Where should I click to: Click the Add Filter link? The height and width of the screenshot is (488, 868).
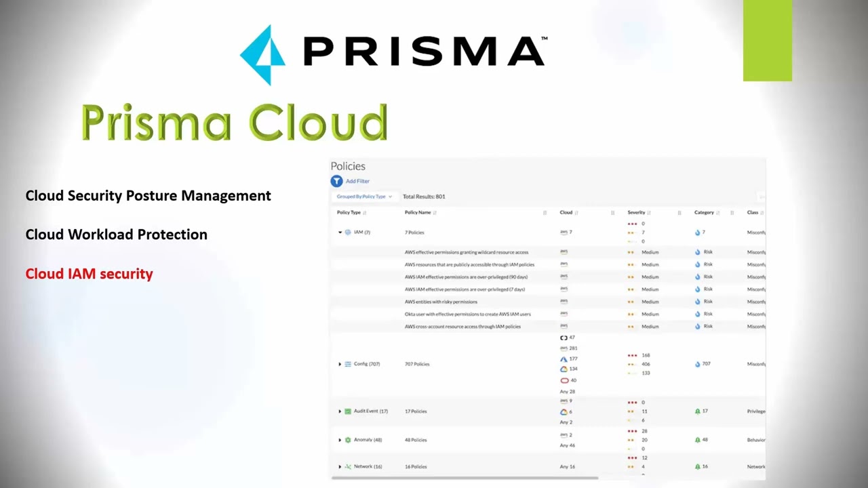click(x=357, y=181)
